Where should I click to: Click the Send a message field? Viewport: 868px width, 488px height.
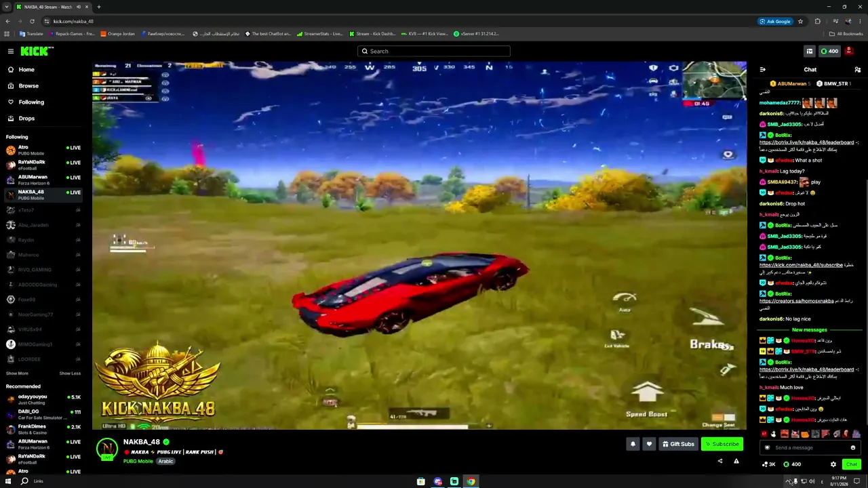(x=809, y=447)
